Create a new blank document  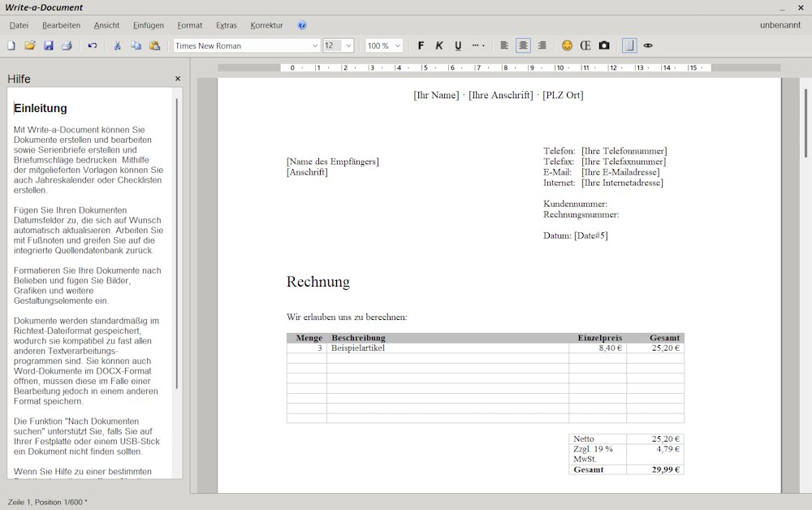11,45
